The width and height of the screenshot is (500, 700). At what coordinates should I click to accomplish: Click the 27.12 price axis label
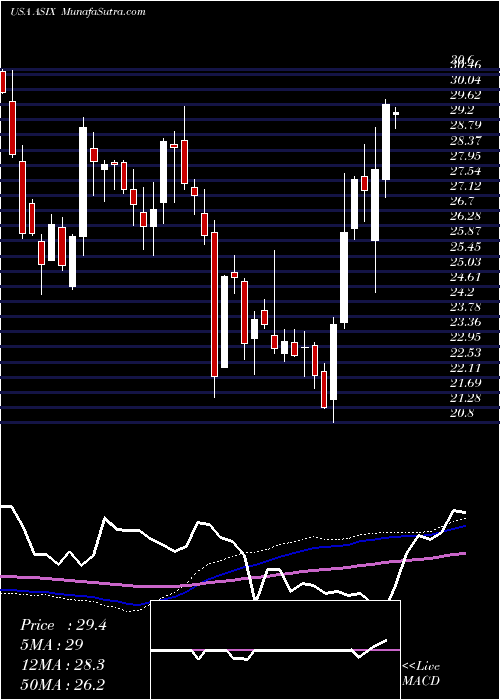click(x=466, y=186)
